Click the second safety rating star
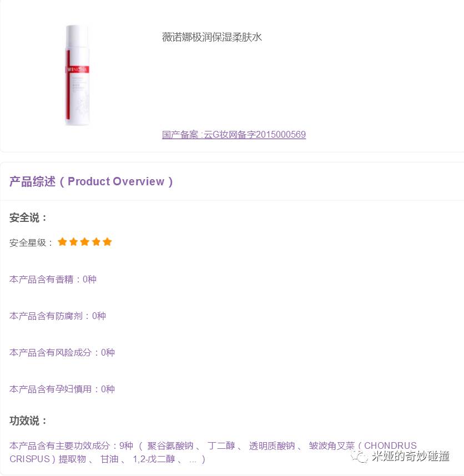 [73, 242]
